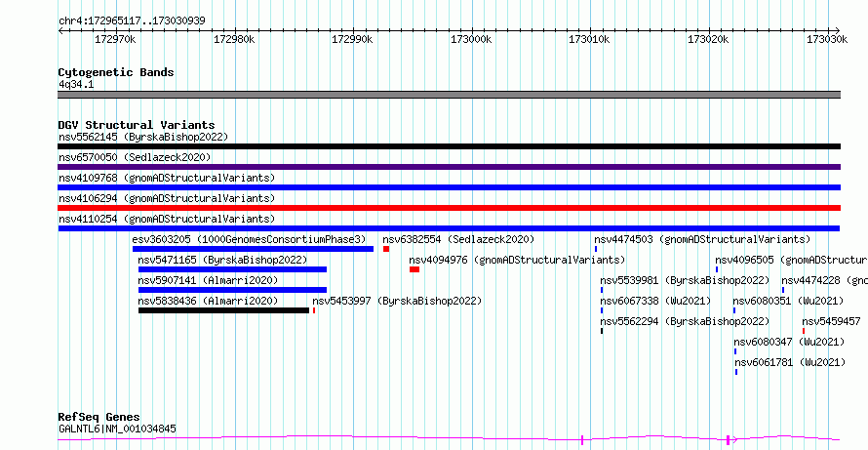This screenshot has height=450, width=868.
Task: Click the nsv5453997 (ByrskaBishop2022) label
Action: tap(397, 301)
